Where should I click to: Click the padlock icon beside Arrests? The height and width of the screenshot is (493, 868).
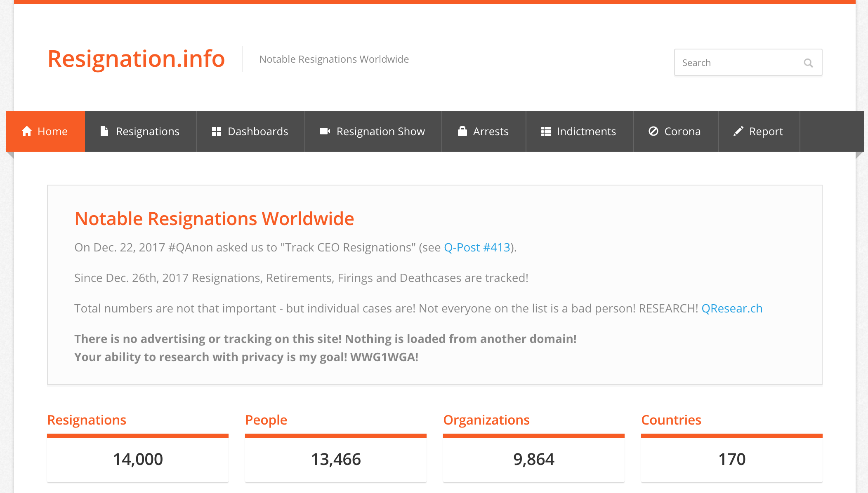point(462,131)
